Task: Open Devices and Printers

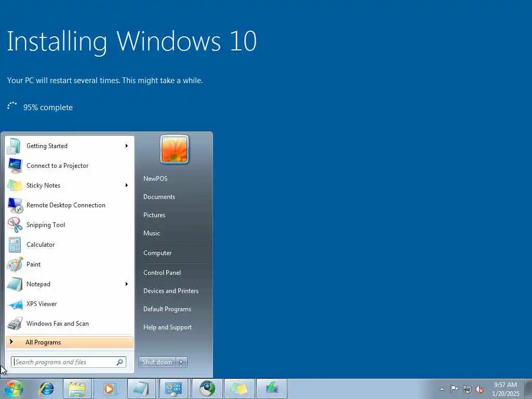Action: (170, 291)
